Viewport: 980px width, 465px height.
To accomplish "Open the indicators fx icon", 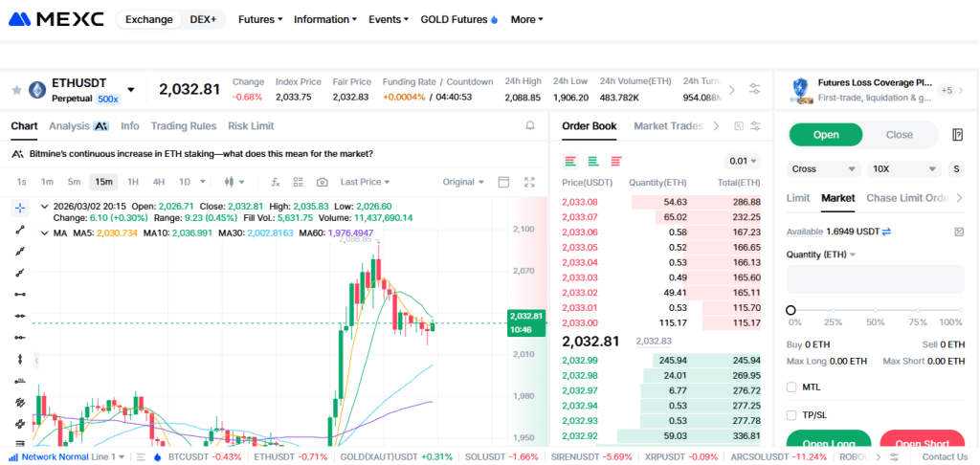I will pyautogui.click(x=275, y=182).
